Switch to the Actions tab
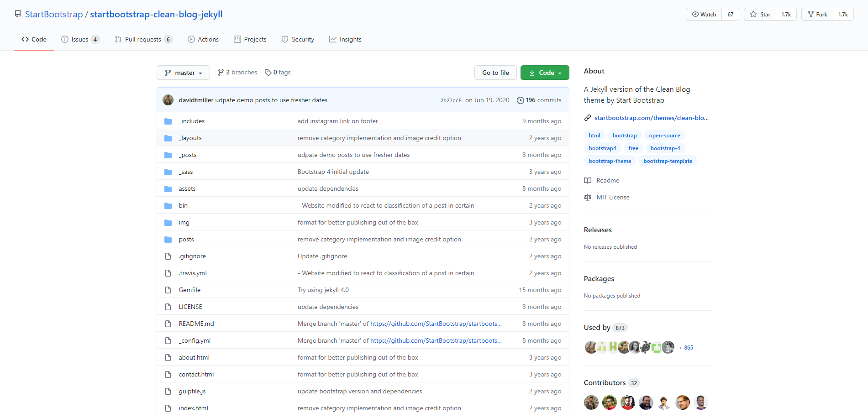 pos(203,39)
